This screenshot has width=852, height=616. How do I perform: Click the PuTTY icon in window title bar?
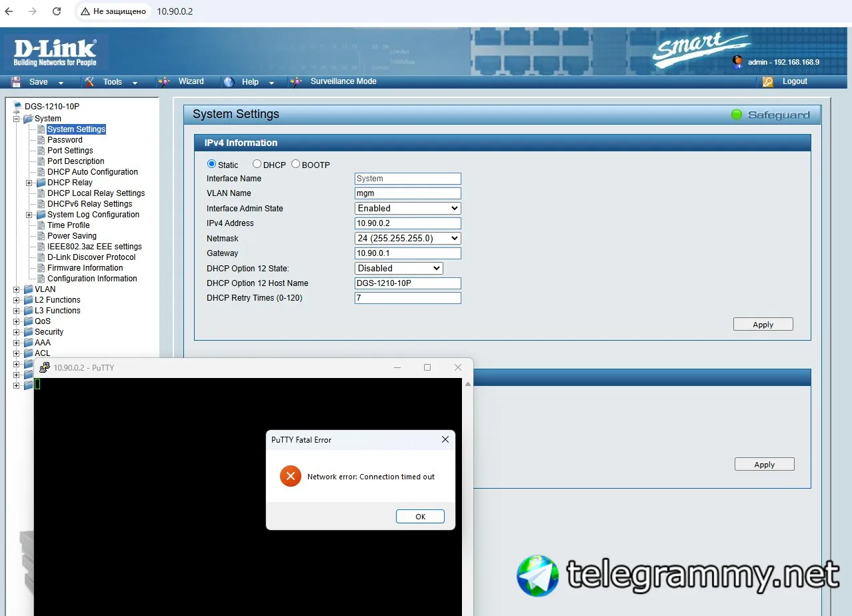point(45,367)
